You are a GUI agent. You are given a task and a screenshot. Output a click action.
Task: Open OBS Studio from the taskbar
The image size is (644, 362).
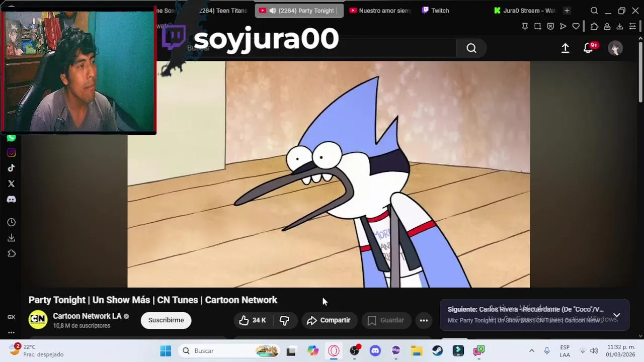coord(355,351)
